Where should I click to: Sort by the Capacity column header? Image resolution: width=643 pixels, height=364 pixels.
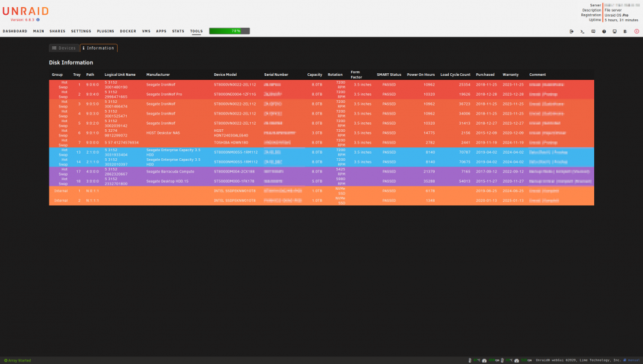pos(314,75)
